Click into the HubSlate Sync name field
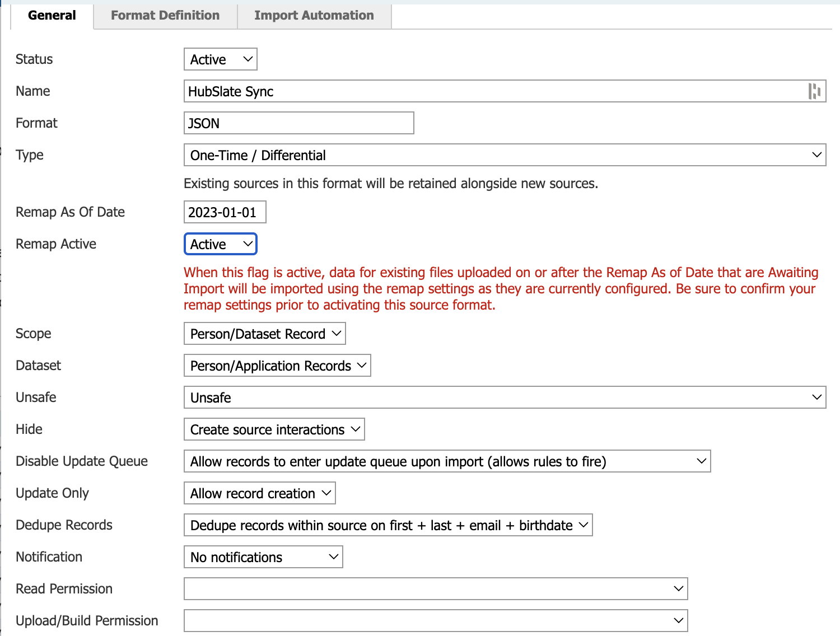840x636 pixels. (x=505, y=91)
